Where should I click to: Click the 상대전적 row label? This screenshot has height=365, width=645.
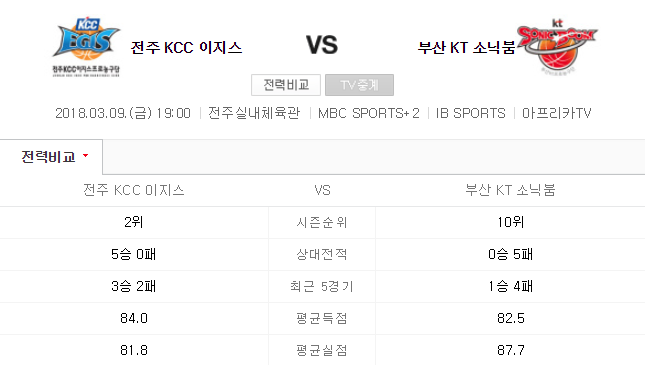point(322,254)
